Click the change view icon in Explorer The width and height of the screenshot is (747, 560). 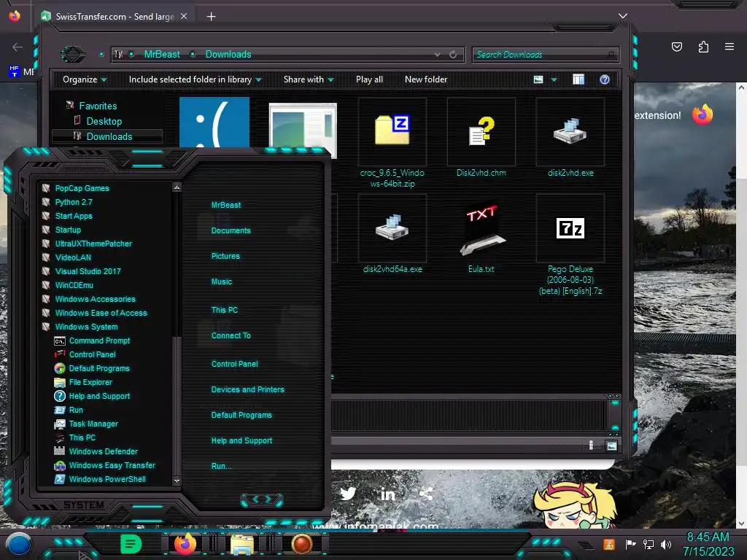coord(538,79)
